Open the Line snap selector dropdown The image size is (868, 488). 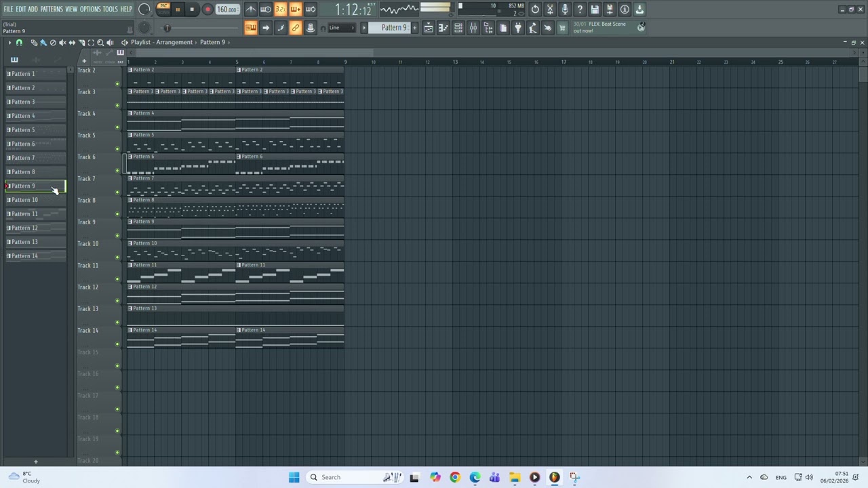pos(342,28)
